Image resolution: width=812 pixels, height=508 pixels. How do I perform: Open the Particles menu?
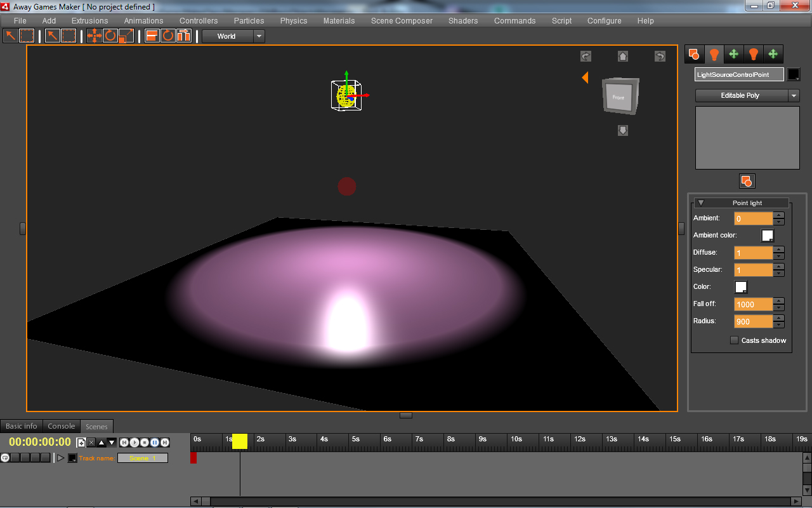(249, 21)
